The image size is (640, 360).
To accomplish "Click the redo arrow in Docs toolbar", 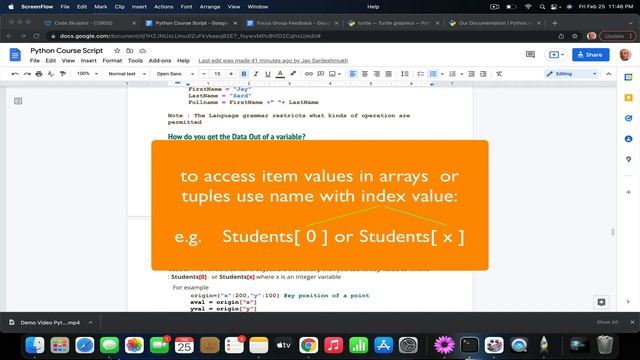I will [x=27, y=74].
